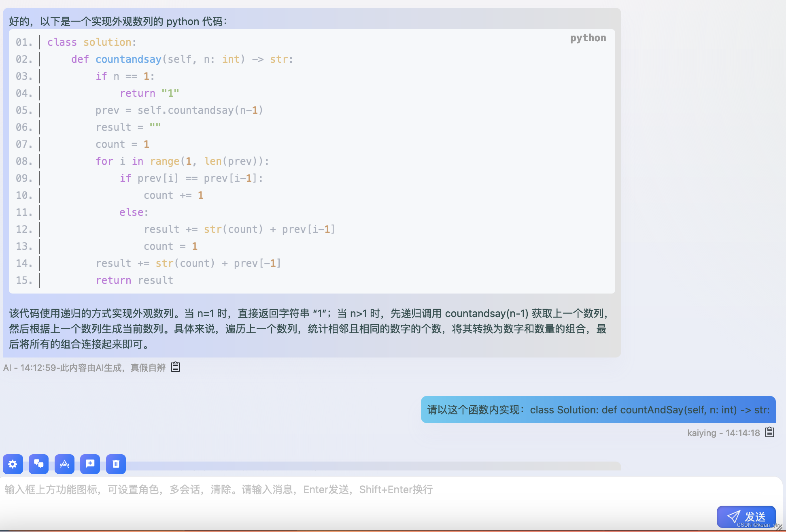Click the 'result = ""' code line
Image resolution: width=786 pixels, height=532 pixels.
click(128, 127)
